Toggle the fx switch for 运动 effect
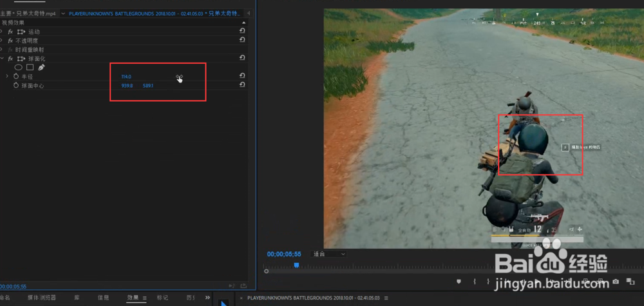 11,32
